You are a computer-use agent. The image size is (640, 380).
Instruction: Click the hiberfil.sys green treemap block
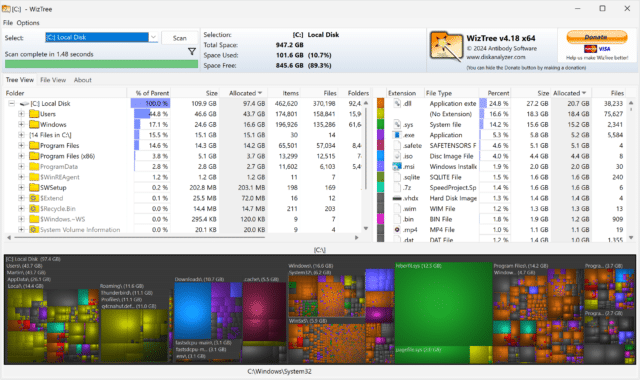pos(444,304)
